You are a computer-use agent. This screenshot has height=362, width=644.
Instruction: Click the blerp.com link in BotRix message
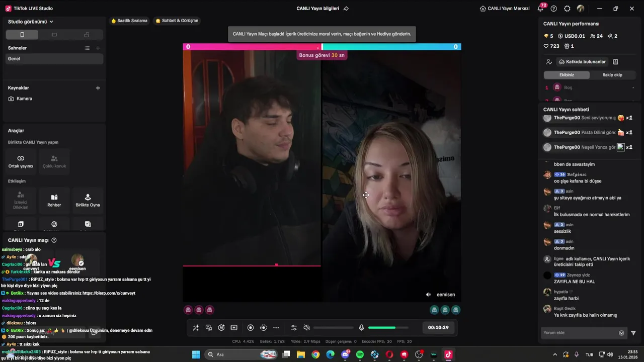[109, 293]
